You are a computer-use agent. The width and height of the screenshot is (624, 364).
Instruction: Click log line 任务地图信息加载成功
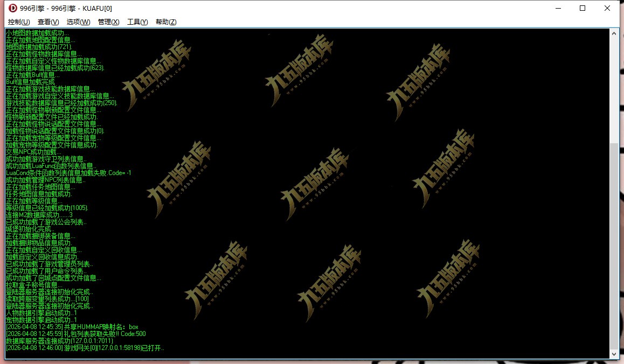[39, 194]
